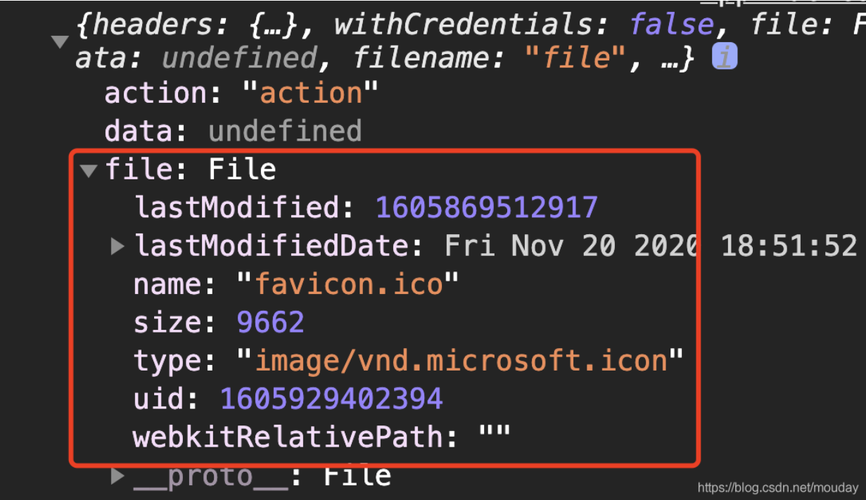Click the File type label after file:
The height and width of the screenshot is (500, 866).
242,169
